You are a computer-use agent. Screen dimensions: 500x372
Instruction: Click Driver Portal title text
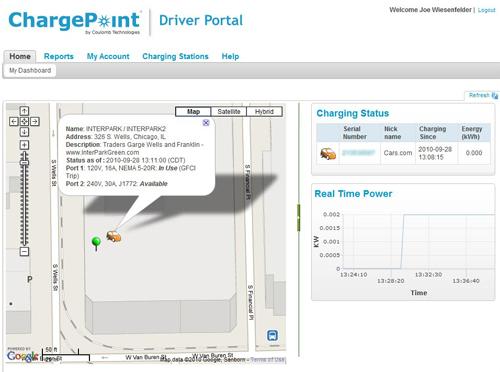tap(201, 20)
